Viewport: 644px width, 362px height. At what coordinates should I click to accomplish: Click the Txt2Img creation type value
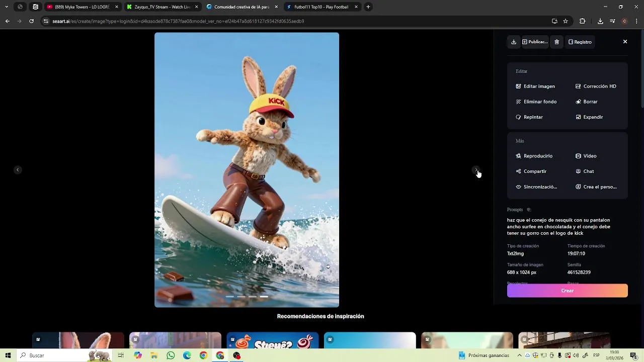pos(515,254)
